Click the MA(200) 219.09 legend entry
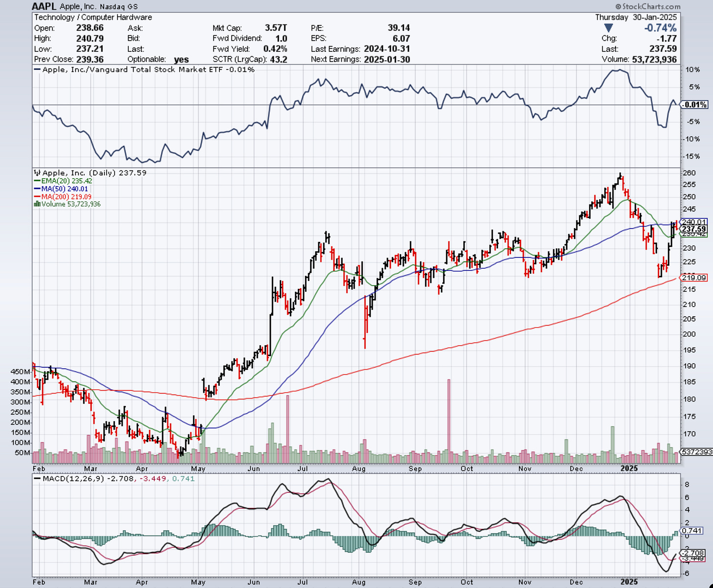 [x=63, y=196]
